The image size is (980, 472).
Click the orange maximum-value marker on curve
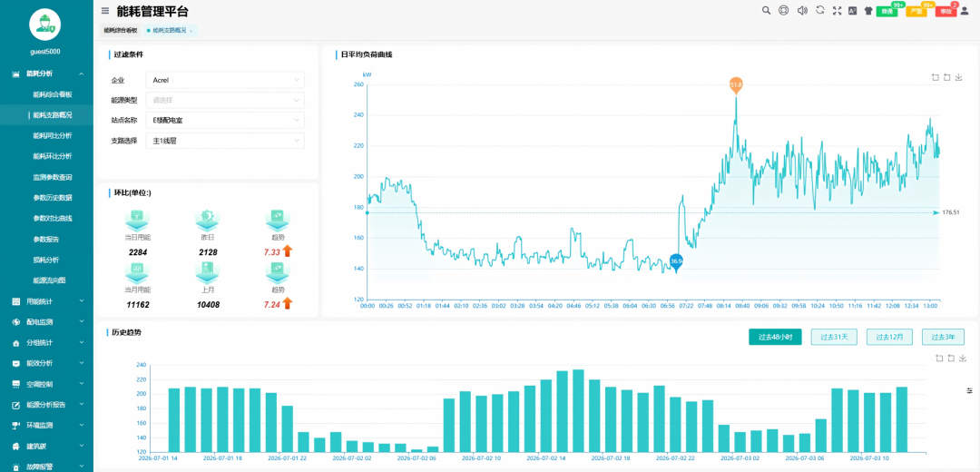(736, 85)
